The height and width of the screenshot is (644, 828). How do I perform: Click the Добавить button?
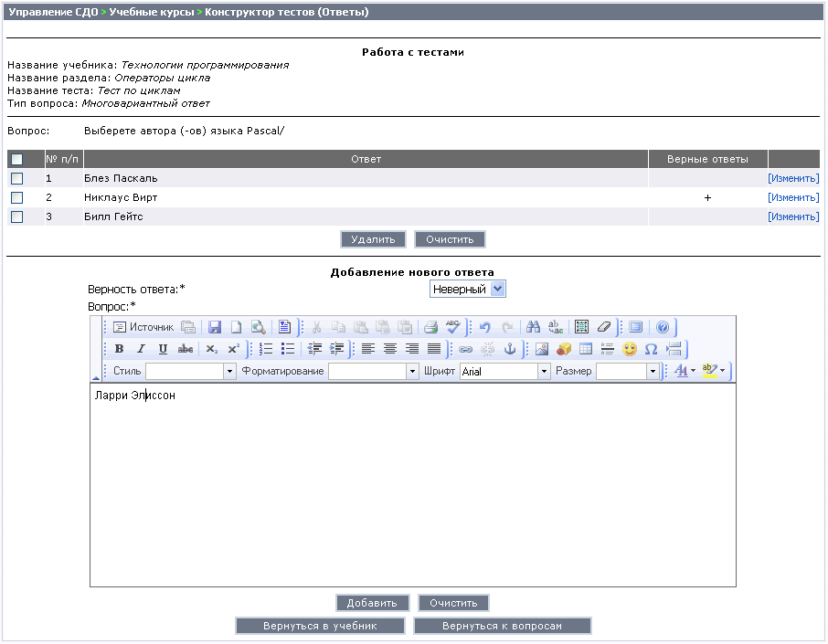[372, 603]
